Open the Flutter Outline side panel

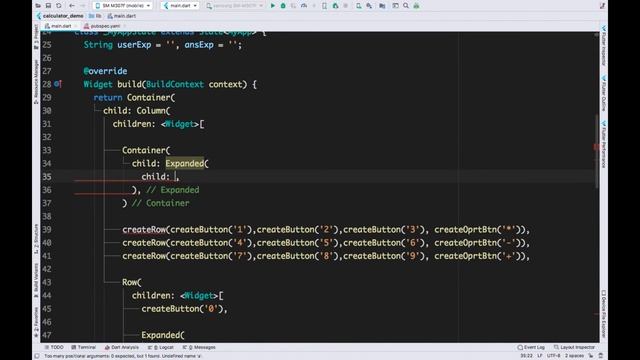tap(604, 93)
